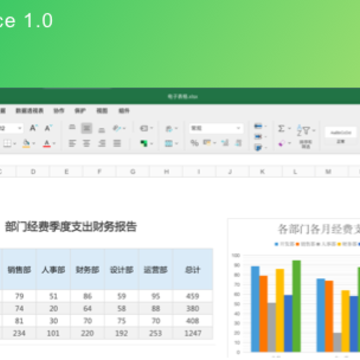Apply percent style format
This screenshot has width=360, height=360.
coord(194,143)
